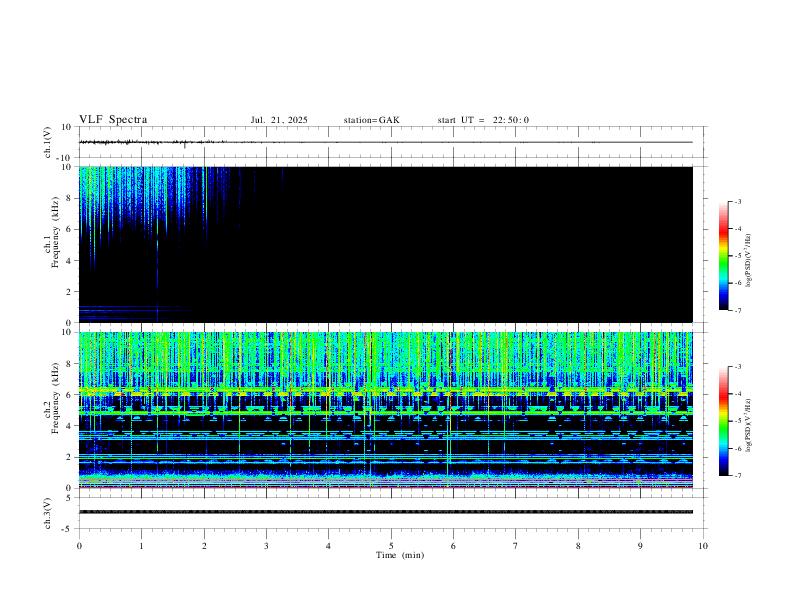Screen dimensions: 792x612
Task: Click the "ch.1(V)" waveform axis label
Action: 48,142
